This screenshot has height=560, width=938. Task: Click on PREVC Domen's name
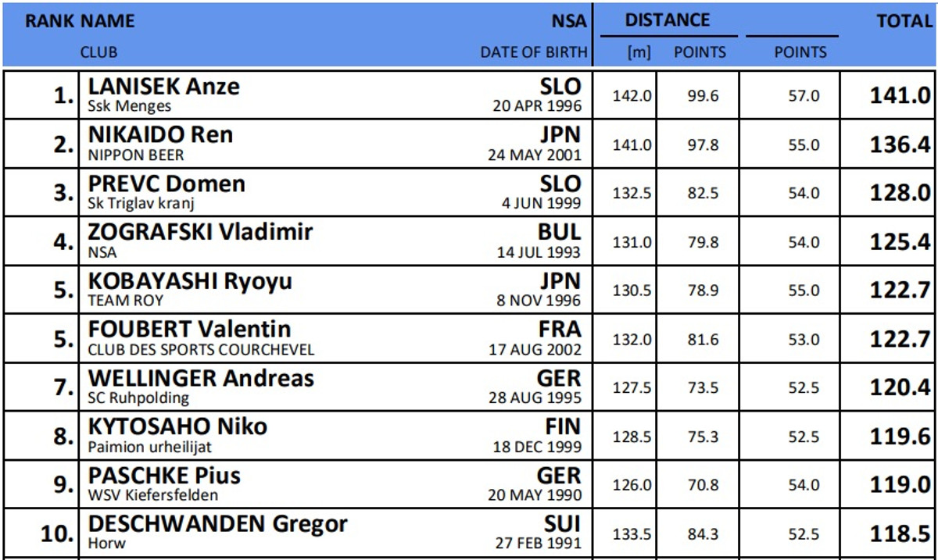click(x=166, y=184)
